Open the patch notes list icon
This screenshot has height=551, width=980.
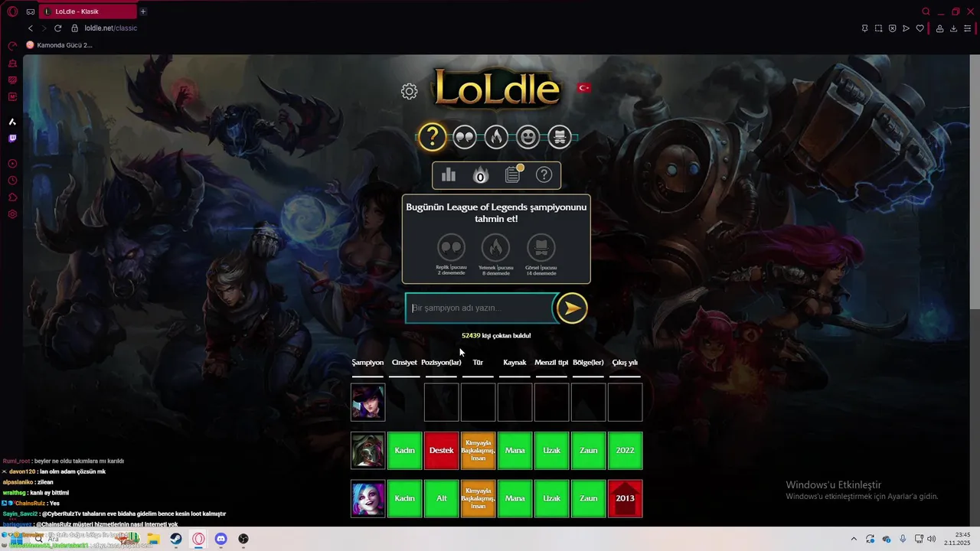point(512,174)
